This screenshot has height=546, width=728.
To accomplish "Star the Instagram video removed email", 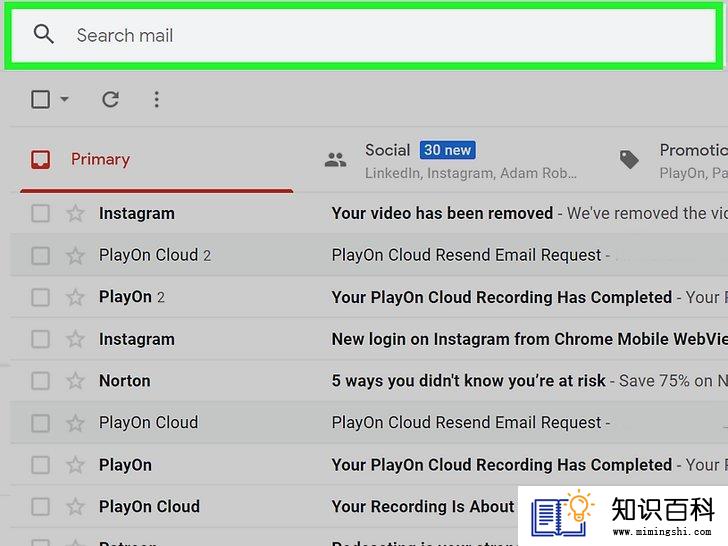I will point(75,214).
